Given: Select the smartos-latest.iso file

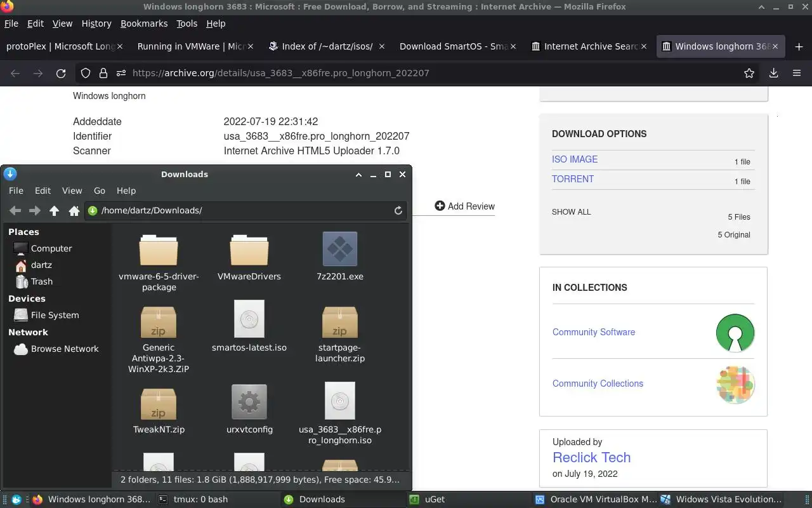Looking at the screenshot, I should tap(249, 326).
